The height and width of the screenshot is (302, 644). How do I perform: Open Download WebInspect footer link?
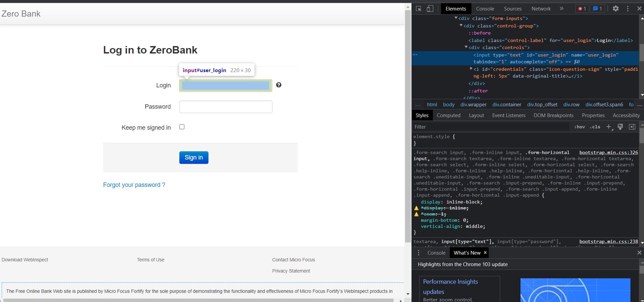point(25,260)
